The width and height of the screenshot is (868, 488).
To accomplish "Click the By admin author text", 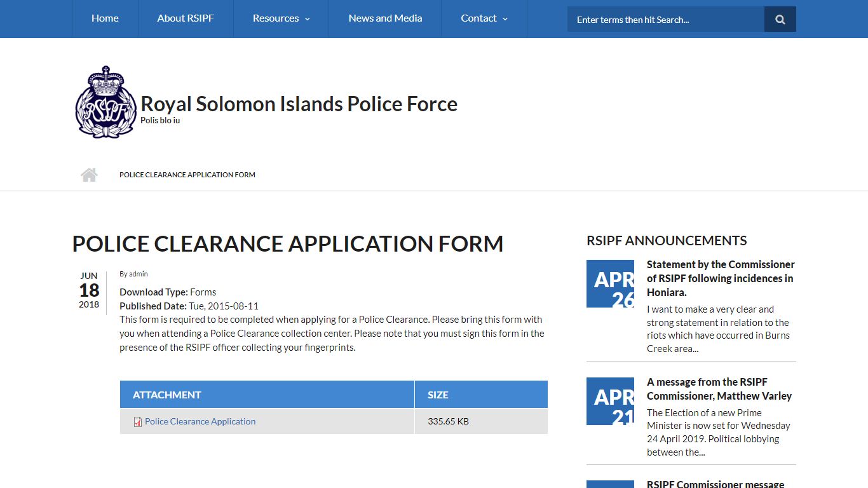I will pyautogui.click(x=133, y=274).
